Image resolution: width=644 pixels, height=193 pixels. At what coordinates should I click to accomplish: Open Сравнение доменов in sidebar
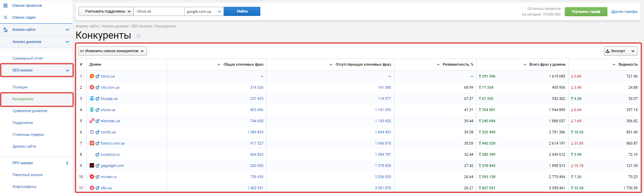30,111
